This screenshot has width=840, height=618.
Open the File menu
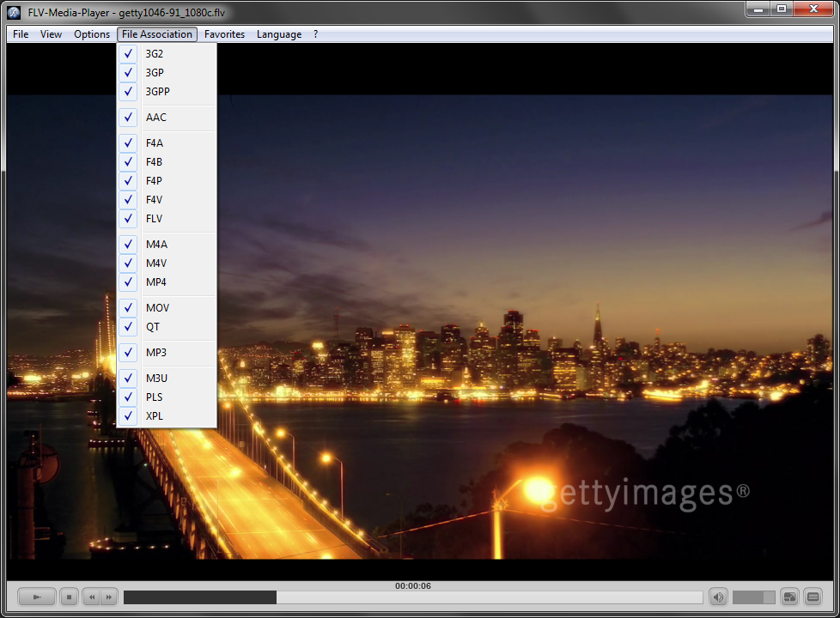tap(21, 34)
